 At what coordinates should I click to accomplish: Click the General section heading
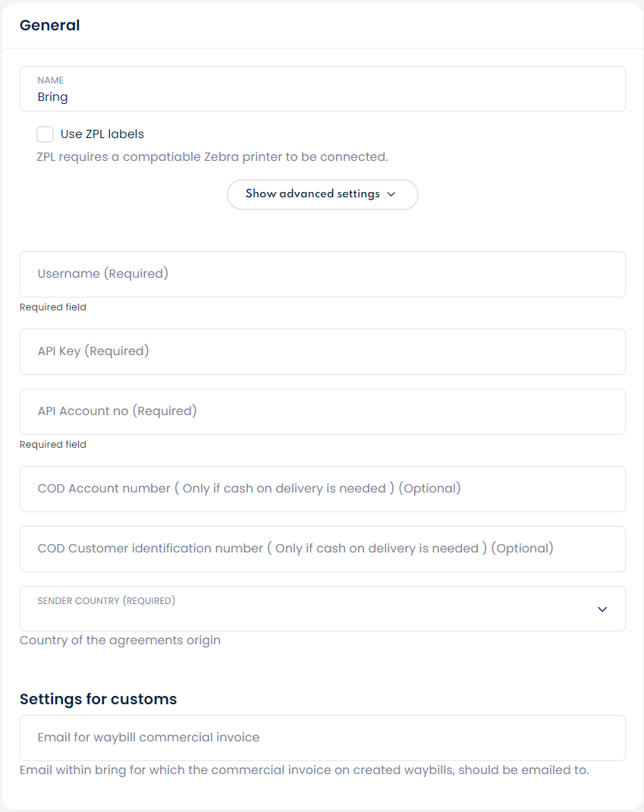[x=50, y=25]
